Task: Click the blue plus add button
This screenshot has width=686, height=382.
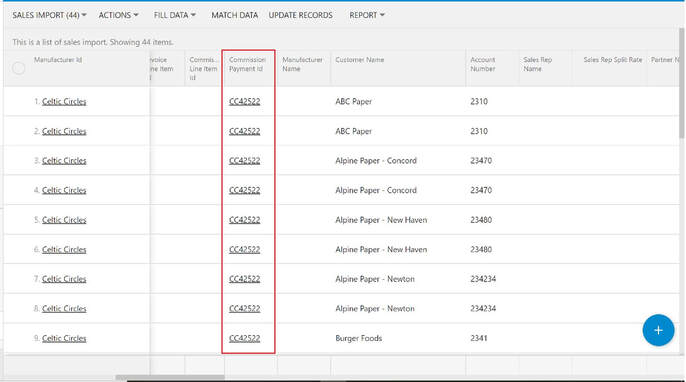Action: (x=658, y=330)
